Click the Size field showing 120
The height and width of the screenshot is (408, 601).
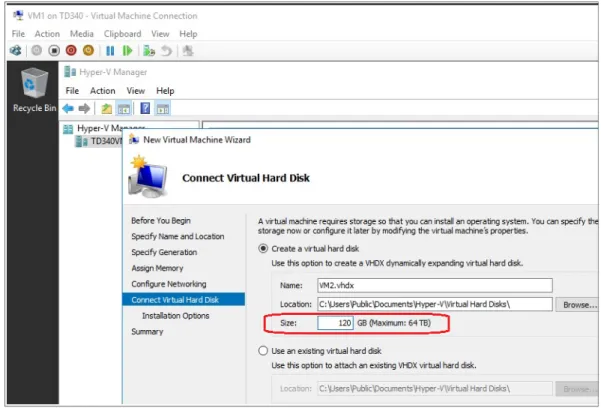(x=335, y=323)
